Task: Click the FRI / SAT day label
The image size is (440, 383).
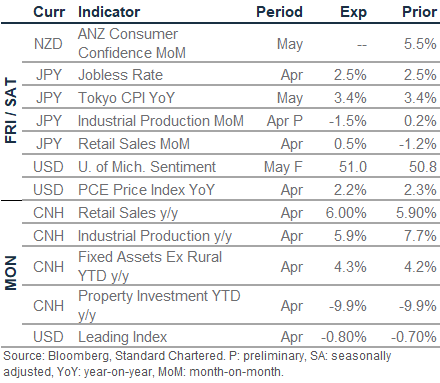Action: click(x=11, y=111)
